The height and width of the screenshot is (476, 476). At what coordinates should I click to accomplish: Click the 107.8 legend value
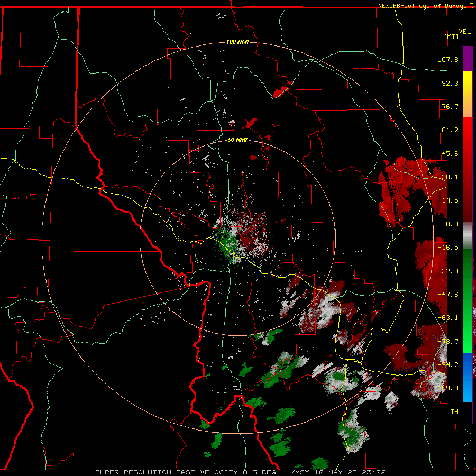pos(448,59)
